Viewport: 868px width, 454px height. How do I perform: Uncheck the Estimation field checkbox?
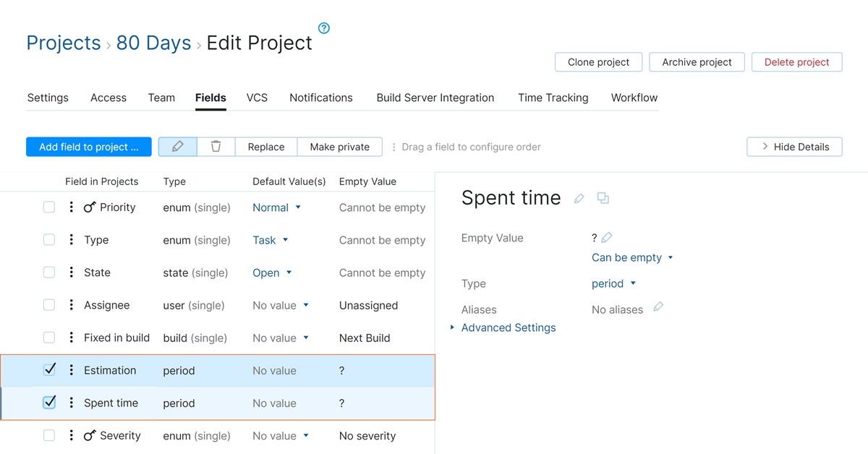pos(49,369)
